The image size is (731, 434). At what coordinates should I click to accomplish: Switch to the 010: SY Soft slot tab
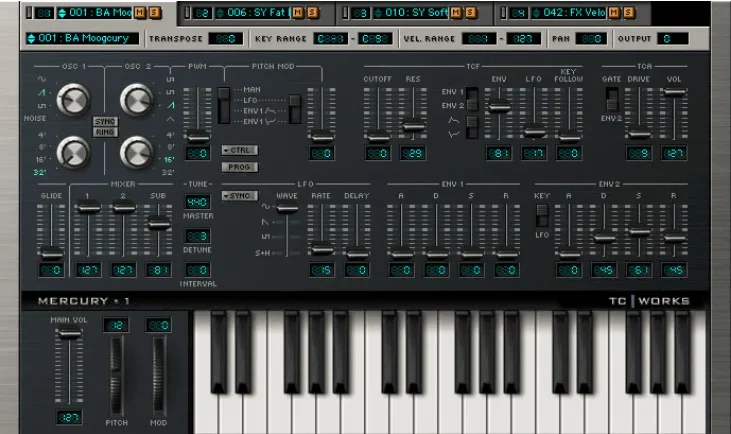coord(414,13)
